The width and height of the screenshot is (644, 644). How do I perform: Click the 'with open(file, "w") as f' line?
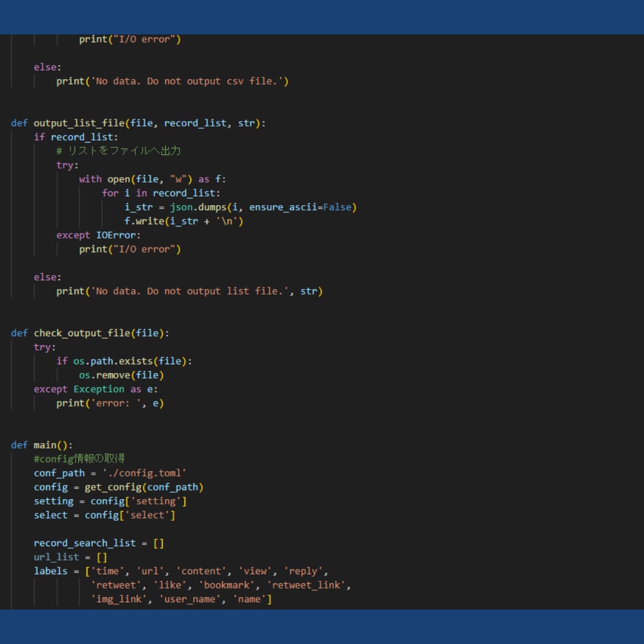pyautogui.click(x=153, y=179)
